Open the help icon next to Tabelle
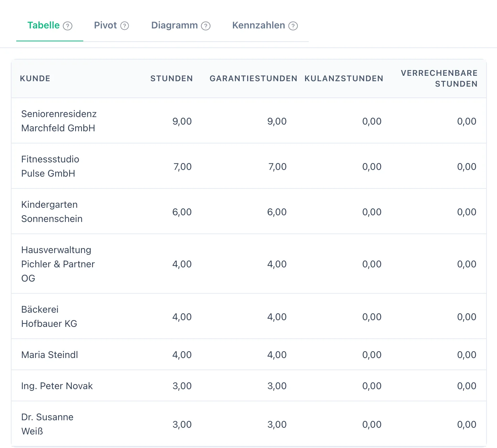Image resolution: width=497 pixels, height=448 pixels. (68, 26)
